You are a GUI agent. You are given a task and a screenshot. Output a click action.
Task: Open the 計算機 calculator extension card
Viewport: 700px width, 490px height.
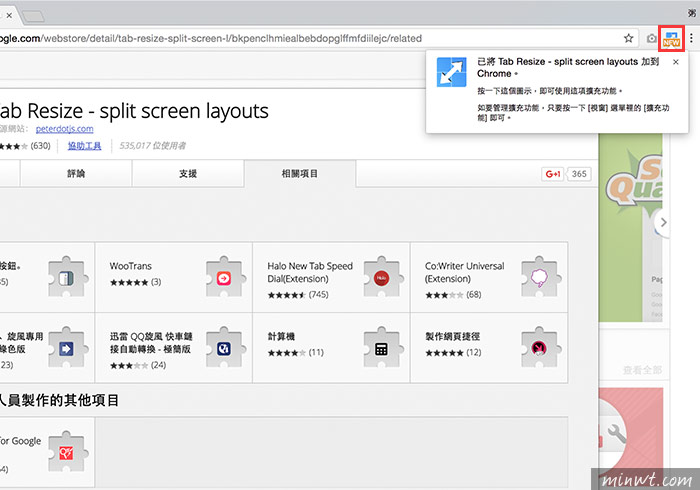[x=331, y=348]
